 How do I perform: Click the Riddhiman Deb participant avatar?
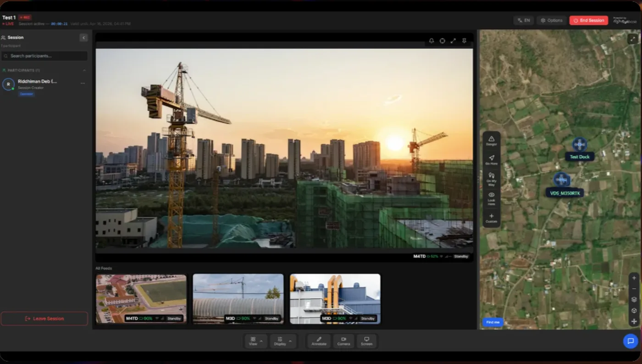pos(8,84)
